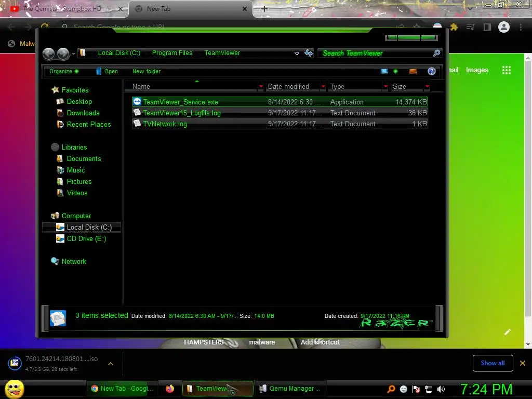Open the smiley Start button on taskbar

point(14,389)
